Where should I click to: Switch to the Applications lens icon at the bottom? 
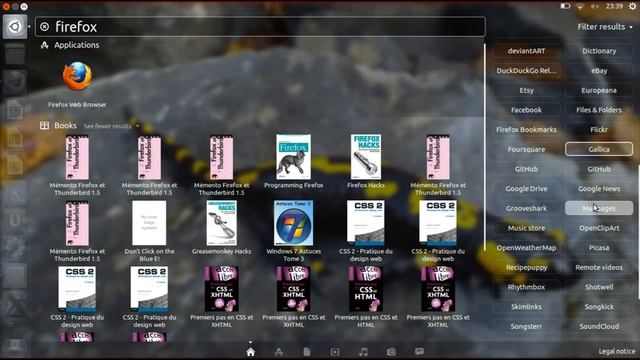[x=279, y=352]
